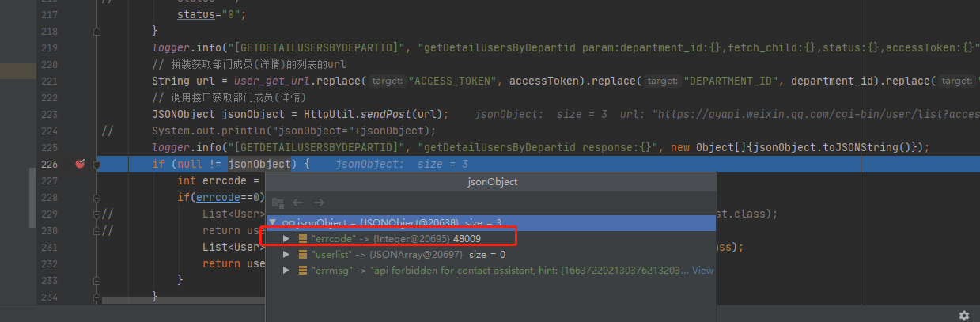The width and height of the screenshot is (980, 322).
Task: Click the set-value icon in jsonObject popup toolbar
Action: [278, 203]
